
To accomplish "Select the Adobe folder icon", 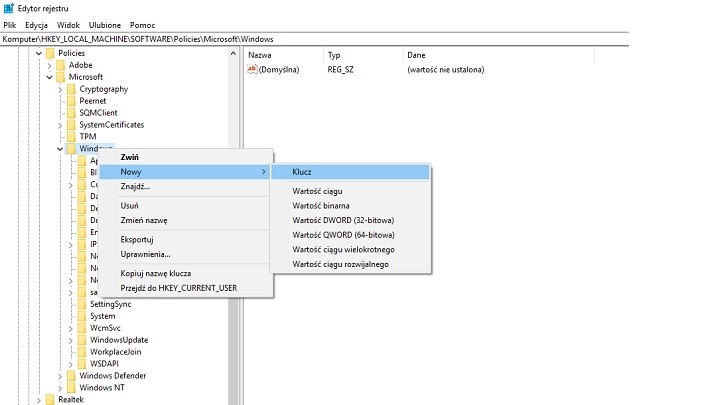I will (x=61, y=65).
